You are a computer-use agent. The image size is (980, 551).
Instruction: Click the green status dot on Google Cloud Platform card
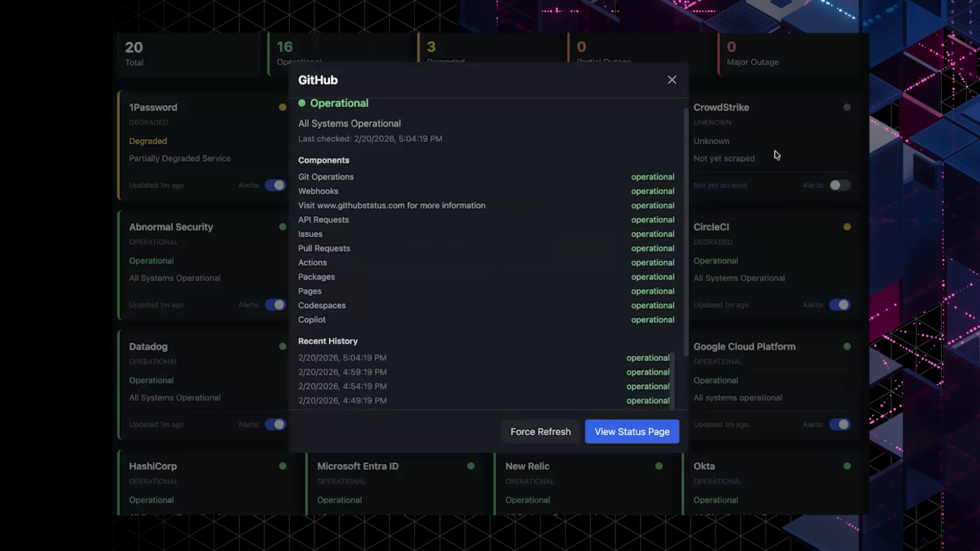coord(847,346)
